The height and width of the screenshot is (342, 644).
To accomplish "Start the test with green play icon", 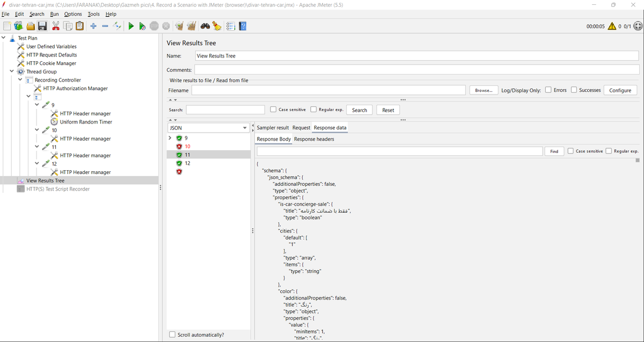I will coord(131,26).
